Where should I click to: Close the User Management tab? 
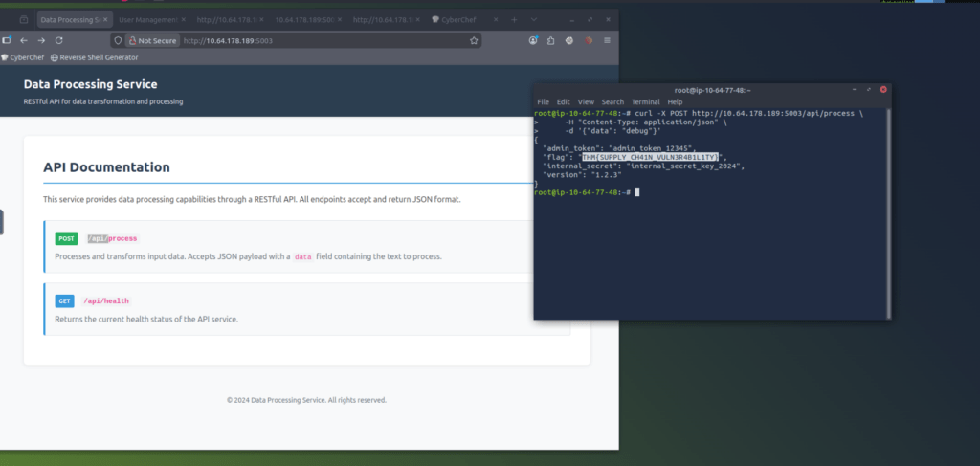[x=183, y=20]
